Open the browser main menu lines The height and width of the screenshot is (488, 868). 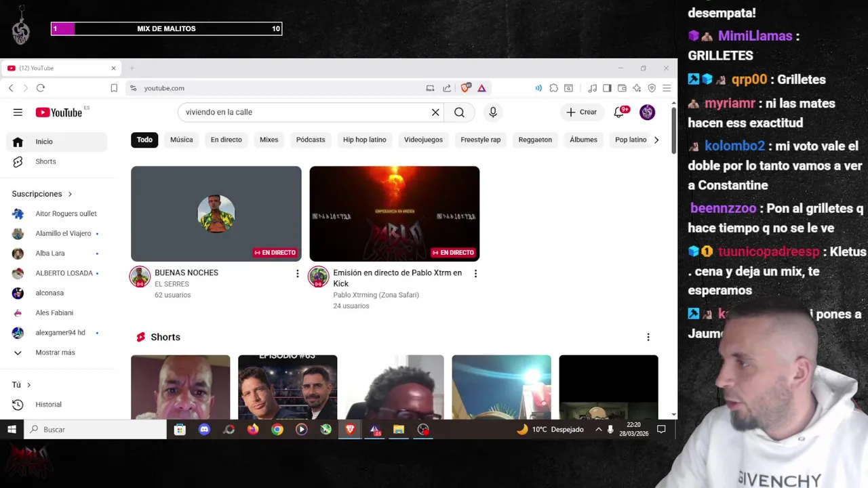[x=667, y=88]
